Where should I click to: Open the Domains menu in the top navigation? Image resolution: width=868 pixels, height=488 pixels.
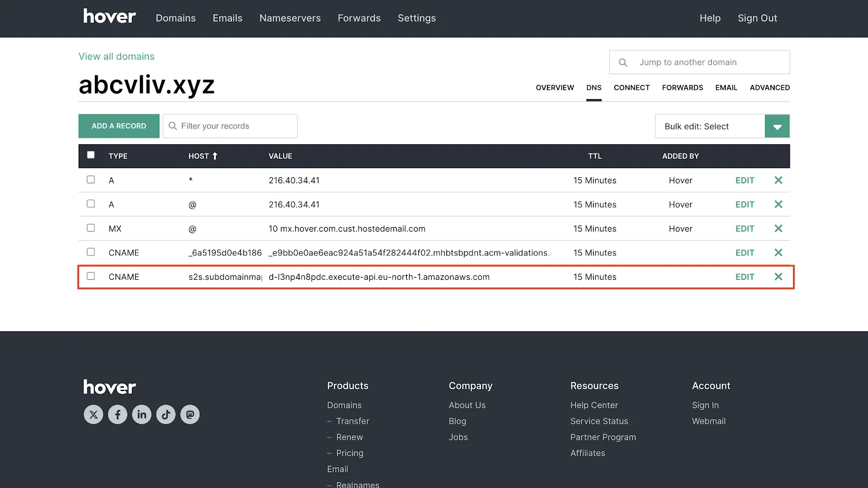176,18
